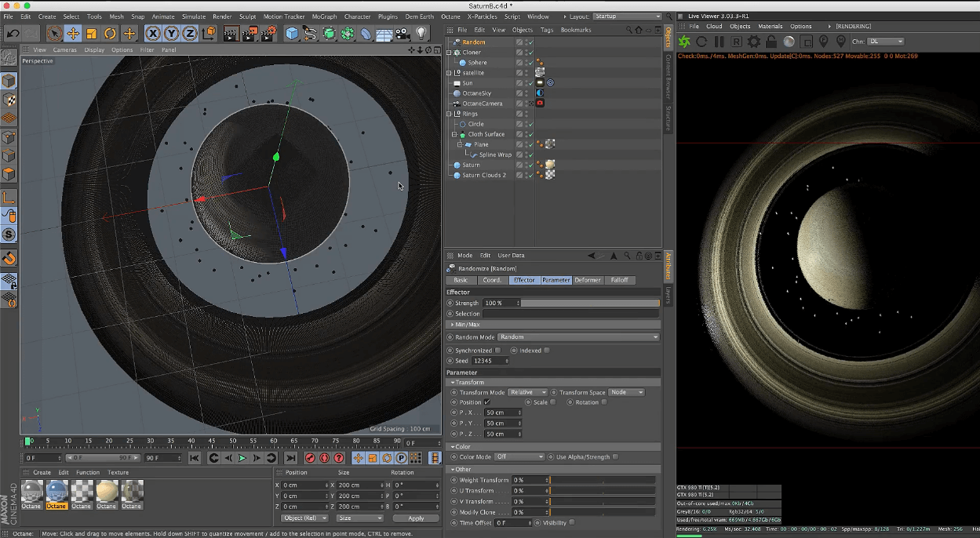Add a light object from toolbar

[421, 33]
